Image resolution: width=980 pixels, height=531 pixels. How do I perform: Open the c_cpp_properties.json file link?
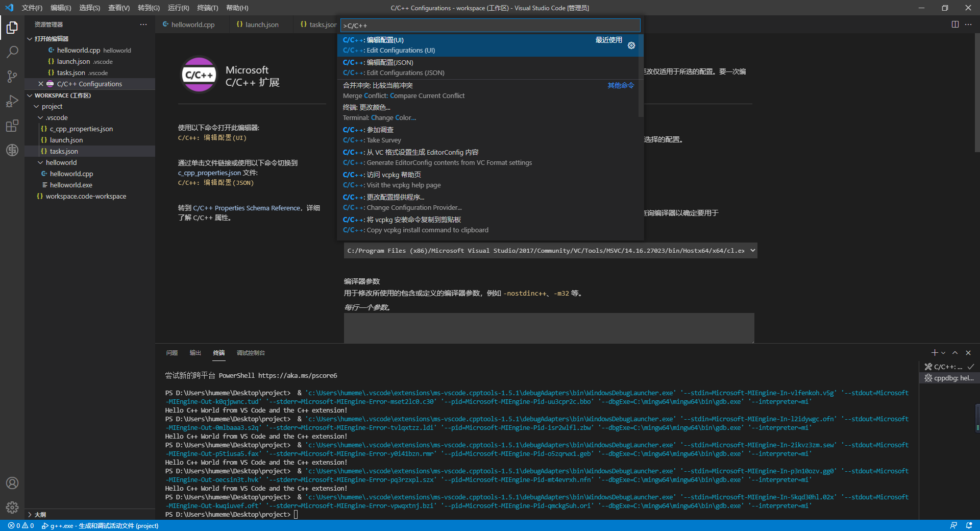209,173
